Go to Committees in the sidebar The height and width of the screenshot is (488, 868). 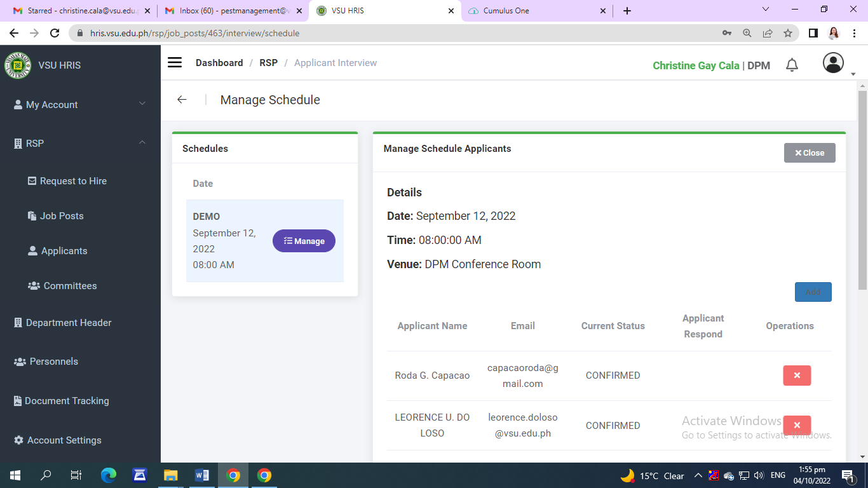[70, 286]
